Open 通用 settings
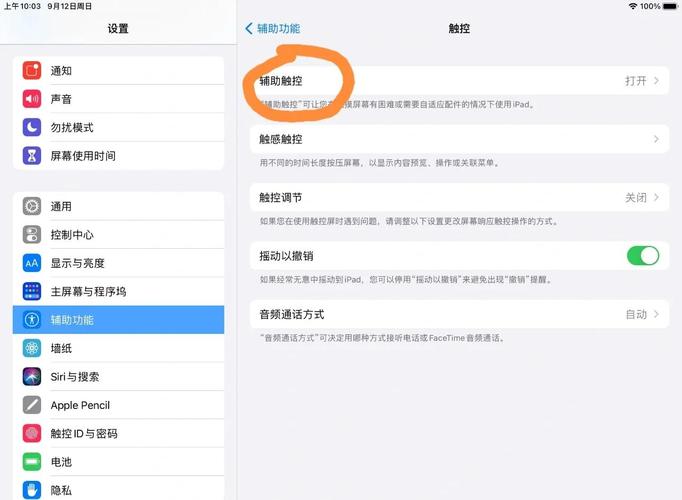The image size is (682, 500). tap(118, 206)
